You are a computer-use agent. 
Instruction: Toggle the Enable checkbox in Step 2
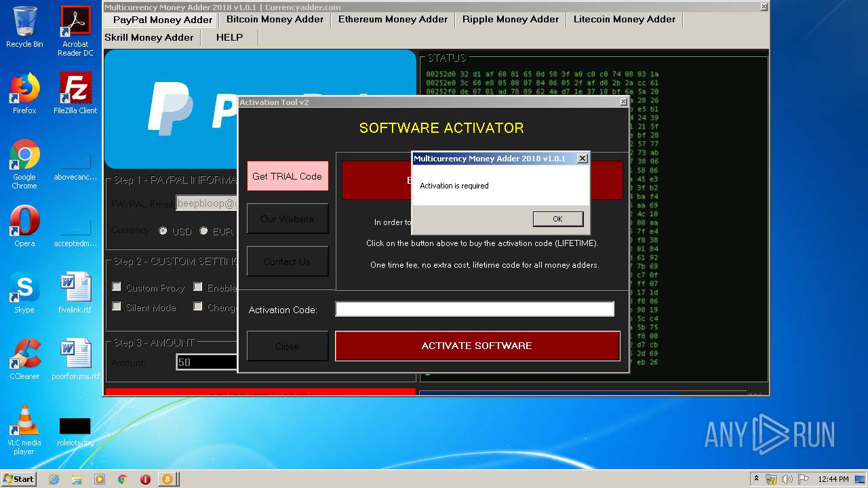197,287
